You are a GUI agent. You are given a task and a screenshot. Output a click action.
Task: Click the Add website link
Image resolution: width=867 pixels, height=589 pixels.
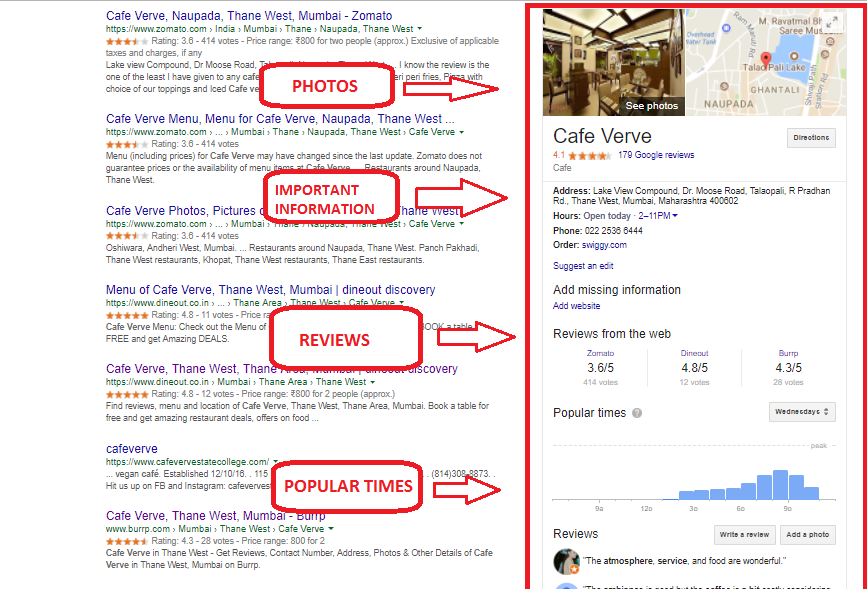pyautogui.click(x=576, y=305)
